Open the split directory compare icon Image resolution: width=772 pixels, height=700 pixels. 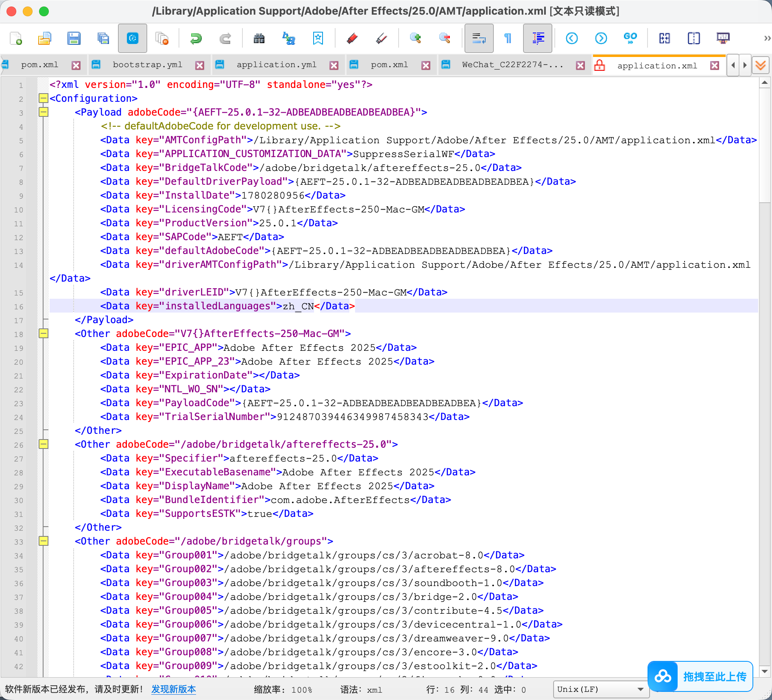coord(694,38)
